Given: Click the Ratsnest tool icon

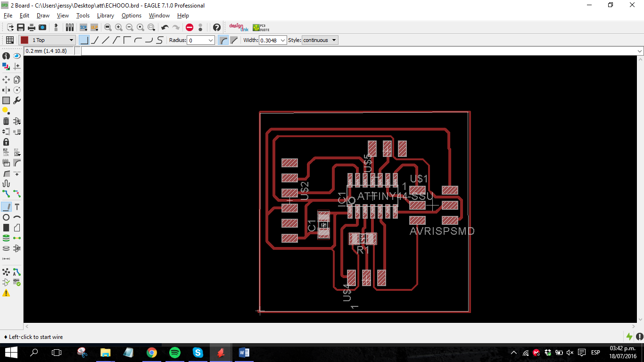Looking at the screenshot, I should [6, 272].
